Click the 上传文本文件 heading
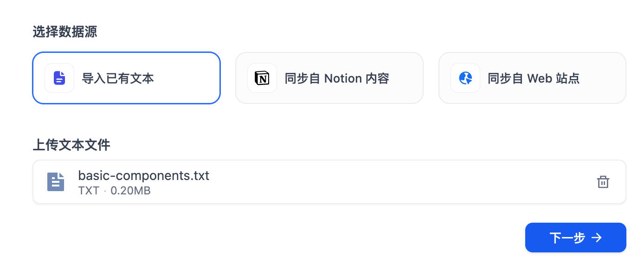This screenshot has width=644, height=270. coord(71,145)
